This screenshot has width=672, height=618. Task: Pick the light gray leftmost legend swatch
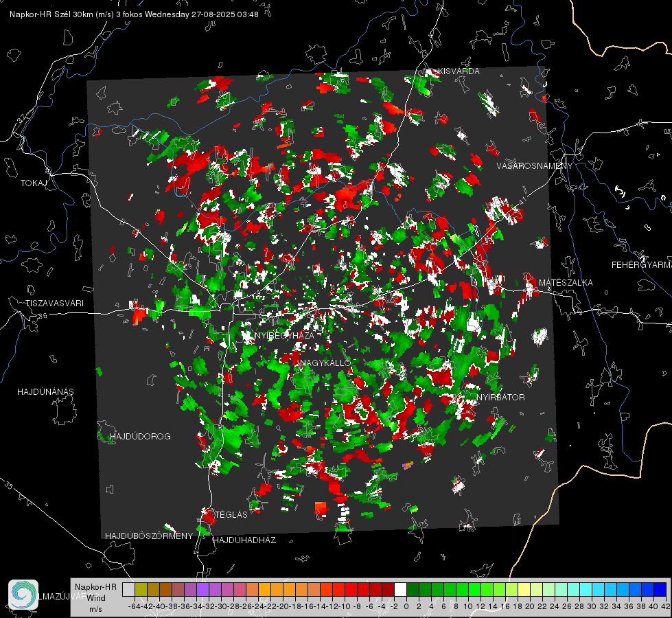click(x=128, y=590)
